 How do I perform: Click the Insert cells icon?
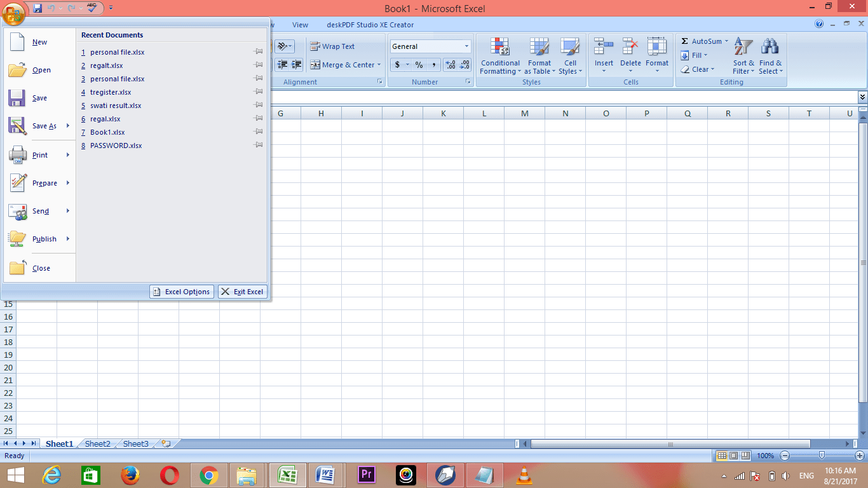click(604, 46)
